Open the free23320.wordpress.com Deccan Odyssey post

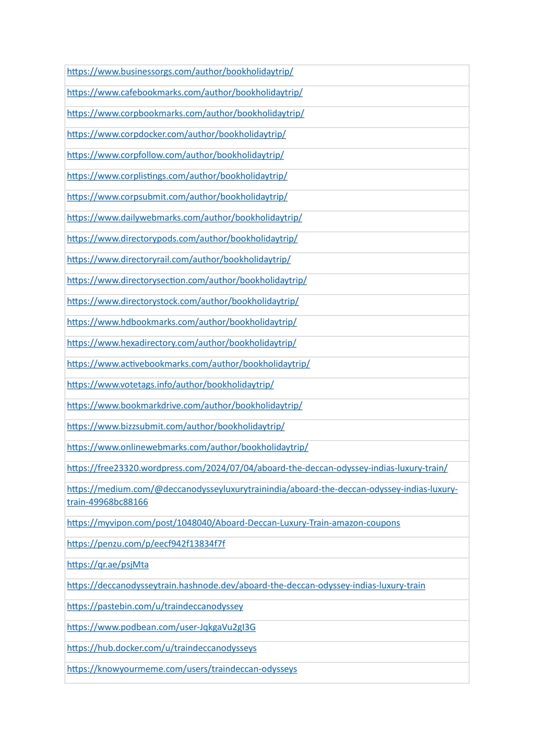pos(257,469)
